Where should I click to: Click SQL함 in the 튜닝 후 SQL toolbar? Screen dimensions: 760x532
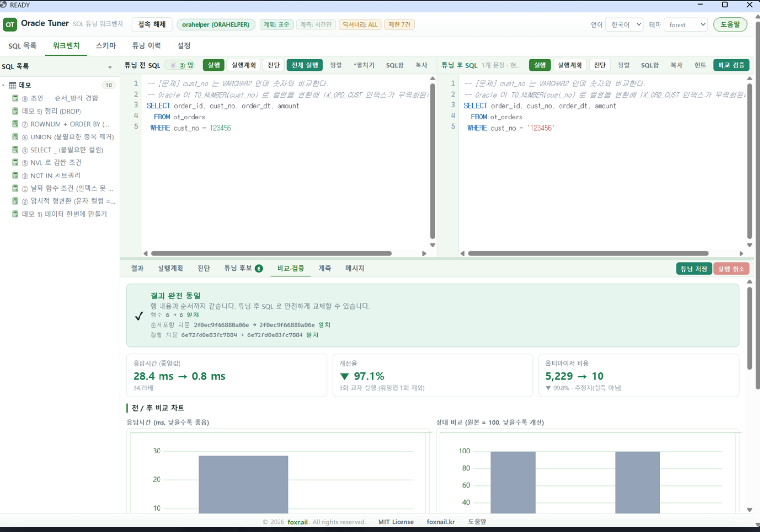coord(650,65)
